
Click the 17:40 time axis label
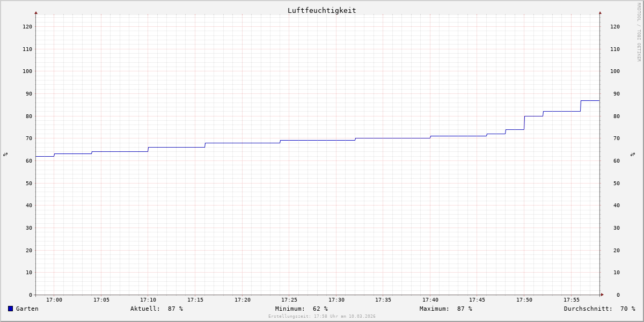[x=430, y=300]
